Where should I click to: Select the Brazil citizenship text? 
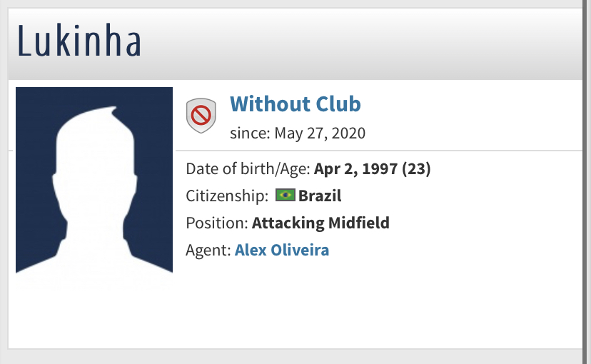pos(320,196)
